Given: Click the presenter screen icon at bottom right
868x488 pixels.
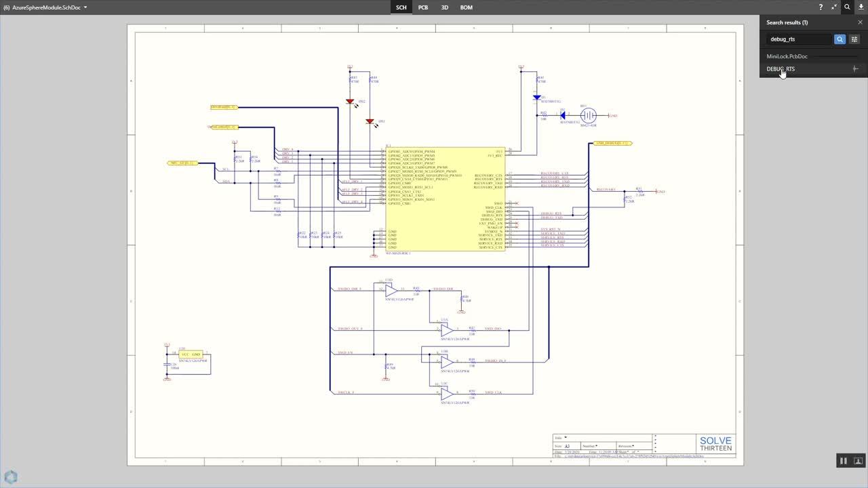Looking at the screenshot, I should coord(858,461).
